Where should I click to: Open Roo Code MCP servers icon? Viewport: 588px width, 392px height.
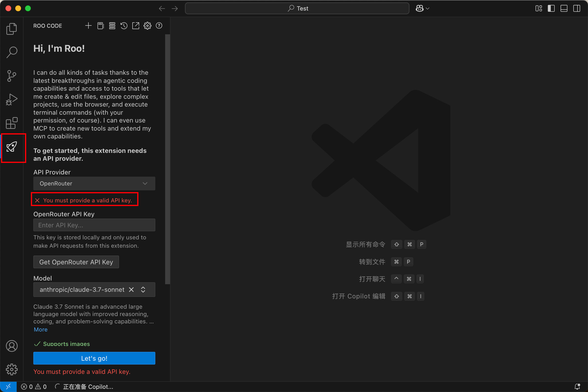(x=112, y=26)
